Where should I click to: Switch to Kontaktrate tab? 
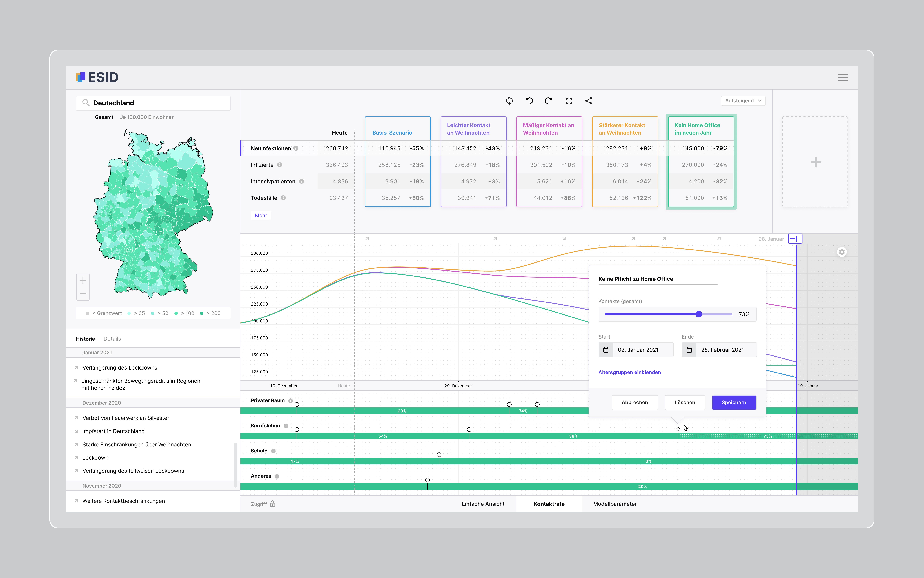(549, 504)
